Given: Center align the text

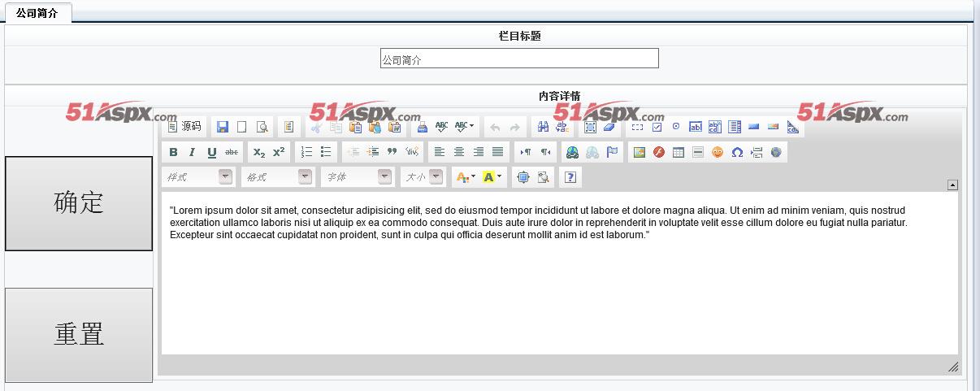Looking at the screenshot, I should 459,152.
